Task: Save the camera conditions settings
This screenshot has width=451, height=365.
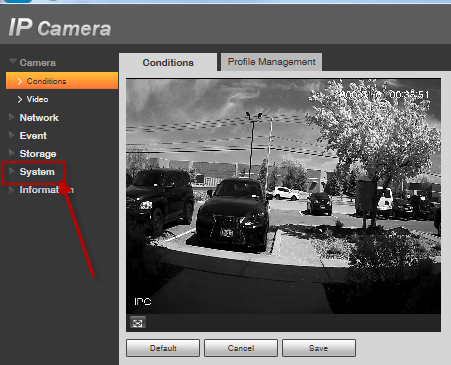Action: pyautogui.click(x=319, y=348)
